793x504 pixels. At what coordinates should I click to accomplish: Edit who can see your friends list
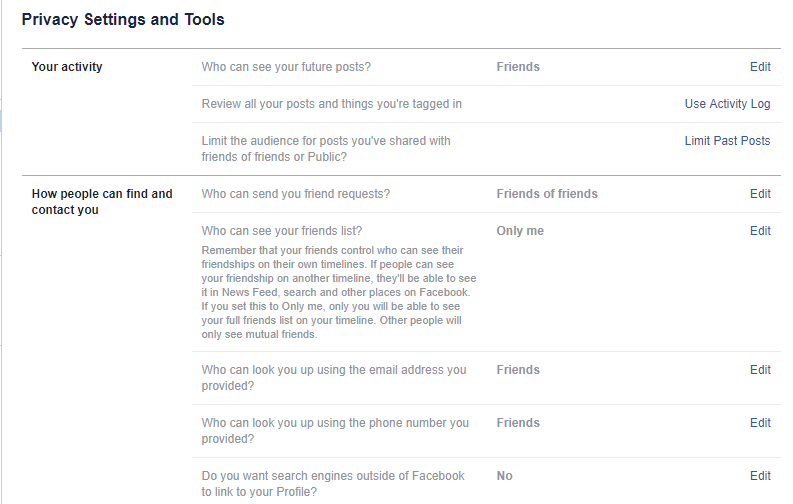click(760, 231)
